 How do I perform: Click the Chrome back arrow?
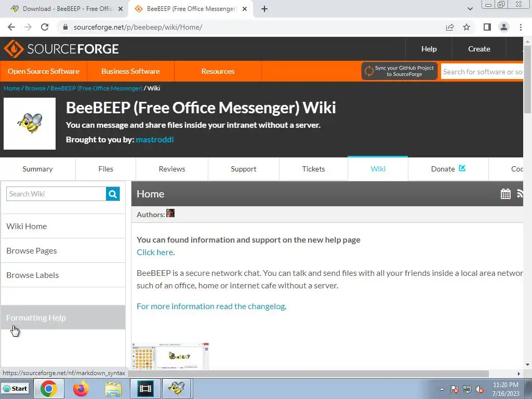[x=11, y=27]
